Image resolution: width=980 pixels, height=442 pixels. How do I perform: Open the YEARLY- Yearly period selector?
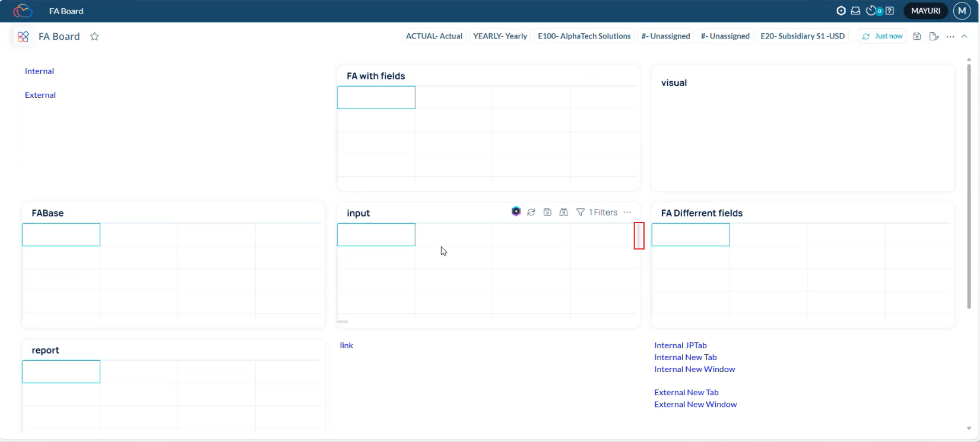tap(500, 36)
